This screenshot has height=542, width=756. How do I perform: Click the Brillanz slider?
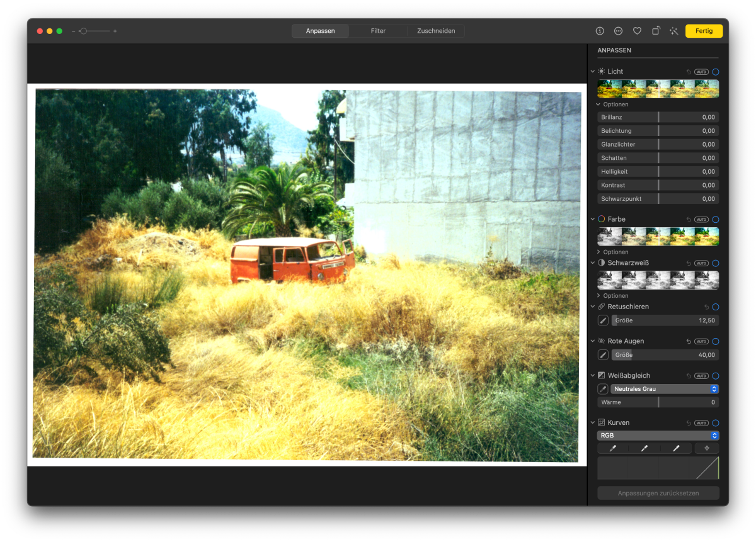(658, 117)
